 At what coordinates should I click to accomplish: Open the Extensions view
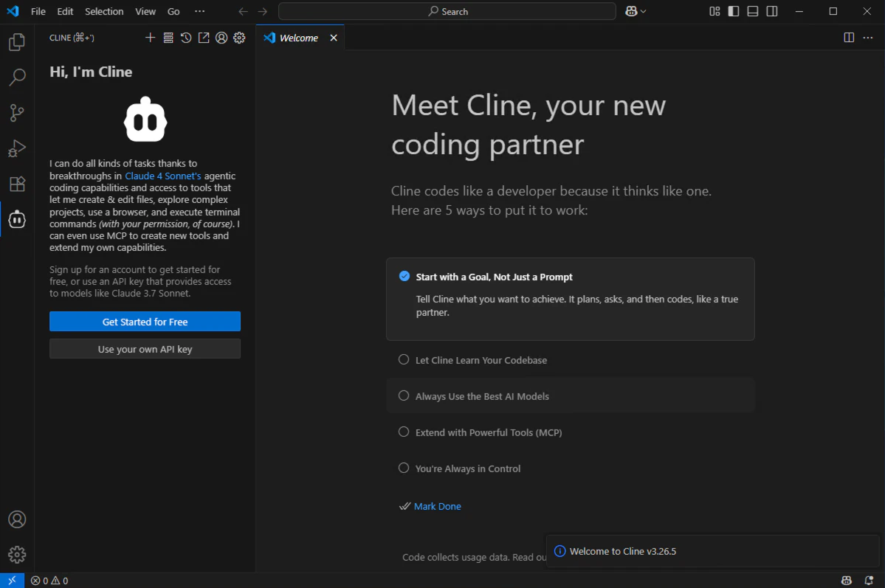coord(17,184)
